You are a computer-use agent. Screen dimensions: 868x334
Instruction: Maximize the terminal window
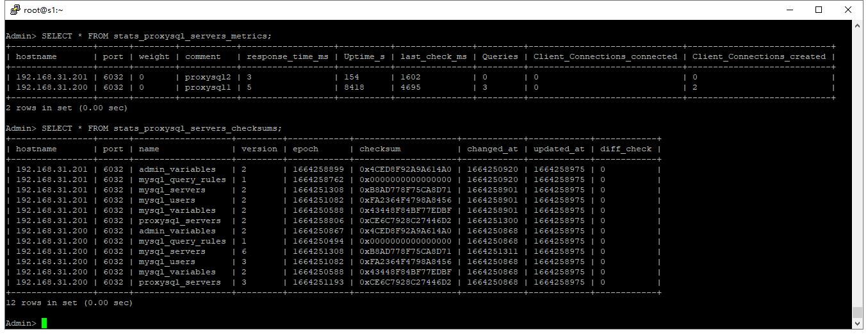tap(819, 10)
